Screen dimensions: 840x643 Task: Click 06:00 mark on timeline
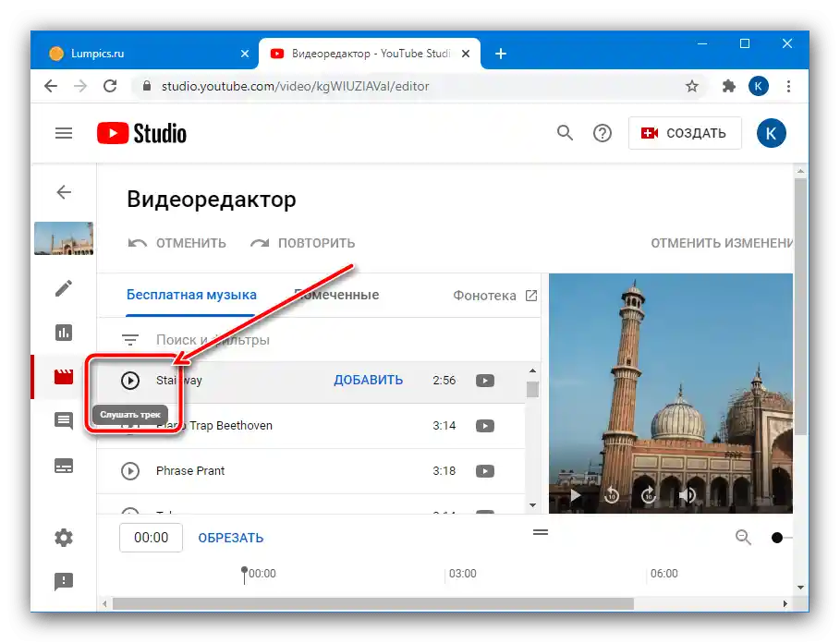(663, 574)
